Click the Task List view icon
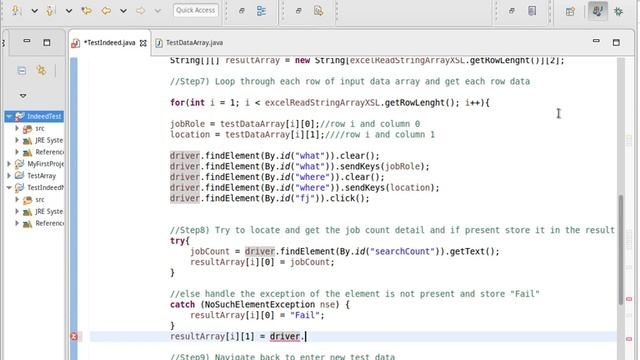 [x=318, y=11]
